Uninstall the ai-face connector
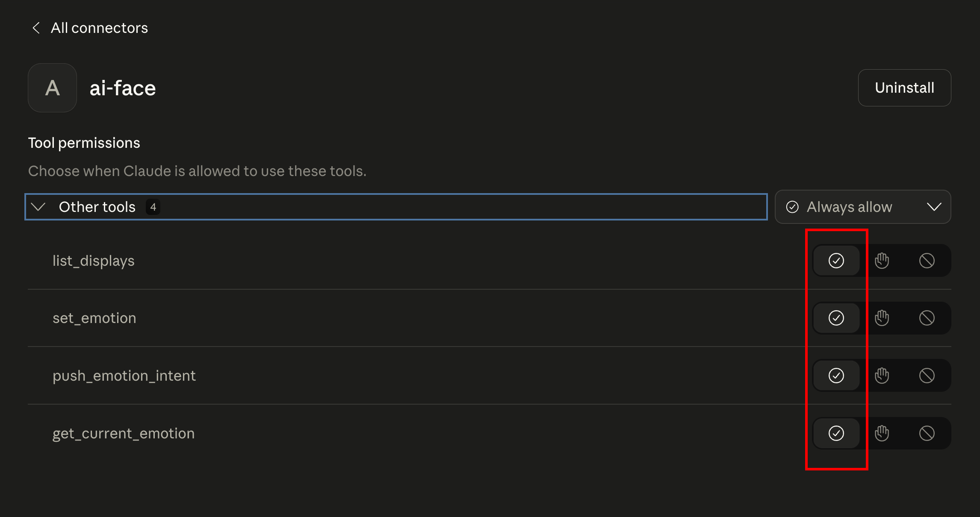The width and height of the screenshot is (980, 517). click(904, 88)
